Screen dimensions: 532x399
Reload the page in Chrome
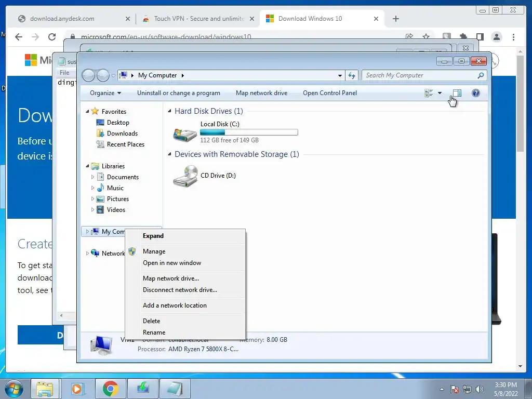point(52,37)
